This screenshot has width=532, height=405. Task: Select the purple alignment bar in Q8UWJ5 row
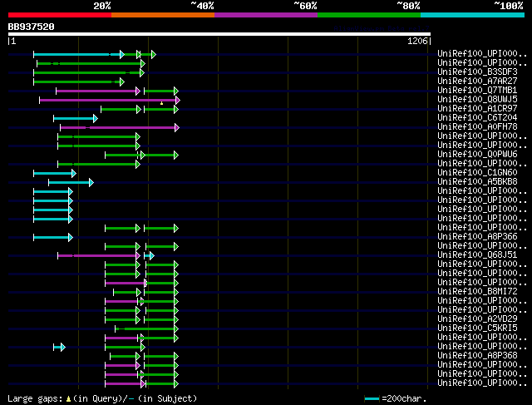click(110, 100)
